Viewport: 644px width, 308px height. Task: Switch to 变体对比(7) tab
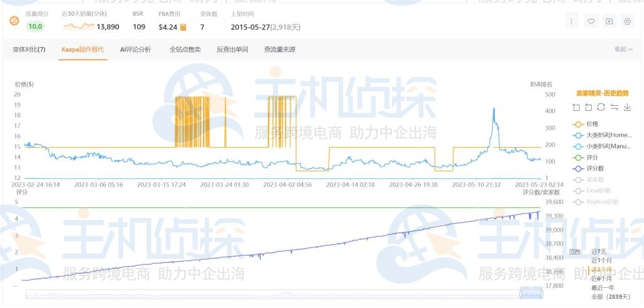29,49
